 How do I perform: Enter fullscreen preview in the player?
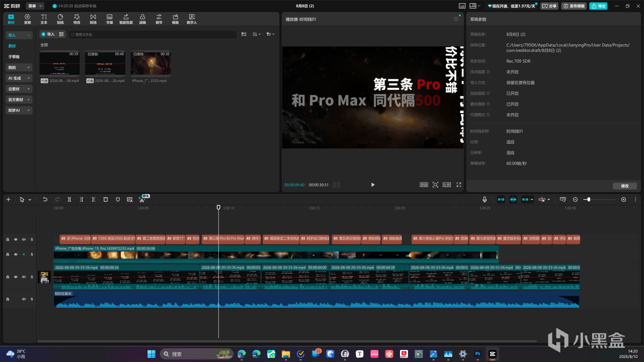click(x=459, y=185)
